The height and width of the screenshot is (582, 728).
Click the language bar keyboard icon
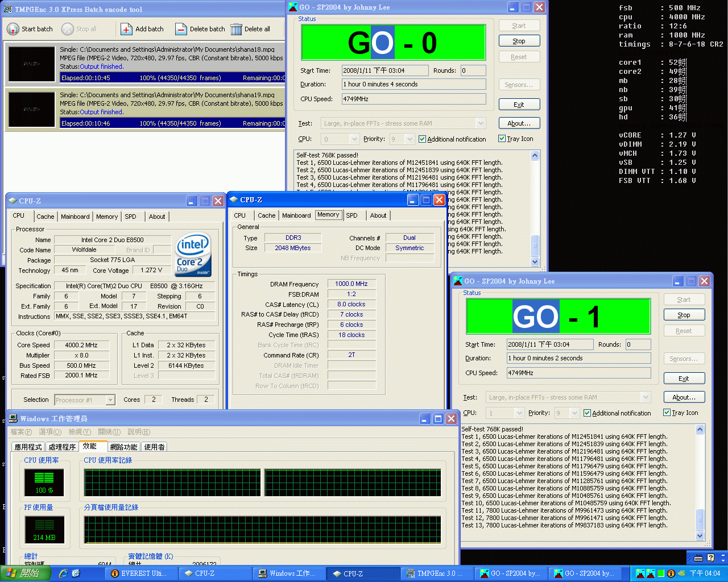click(x=698, y=558)
